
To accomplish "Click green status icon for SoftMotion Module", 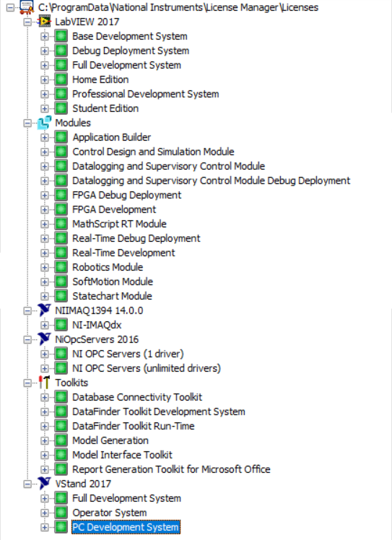I will [x=61, y=282].
